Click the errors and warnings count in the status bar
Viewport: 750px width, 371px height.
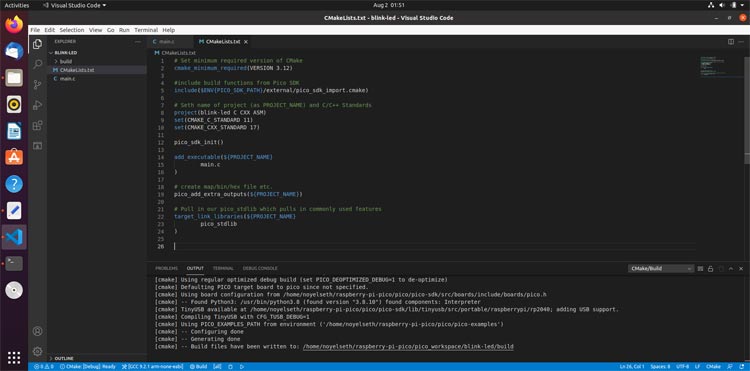44,367
